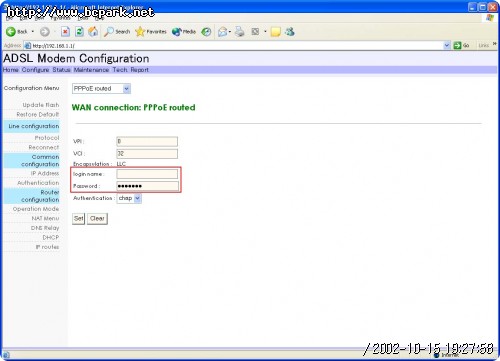Click the login name input field
Image resolution: width=500 pixels, height=361 pixels.
[147, 174]
